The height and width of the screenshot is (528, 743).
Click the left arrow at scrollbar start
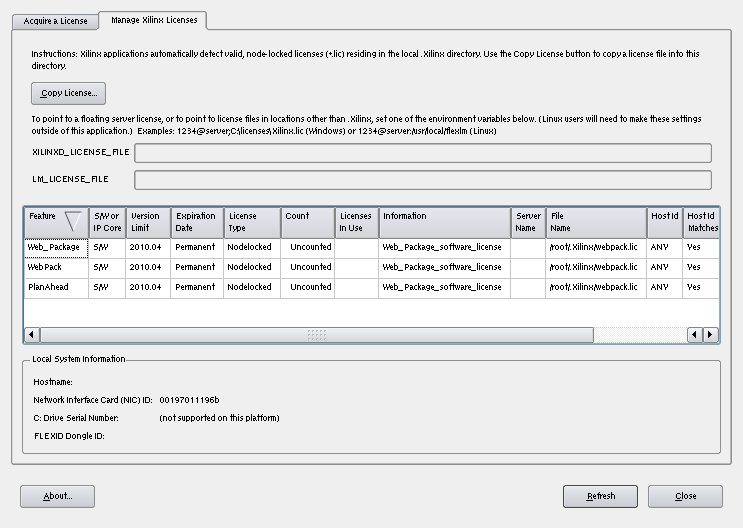tap(32, 335)
